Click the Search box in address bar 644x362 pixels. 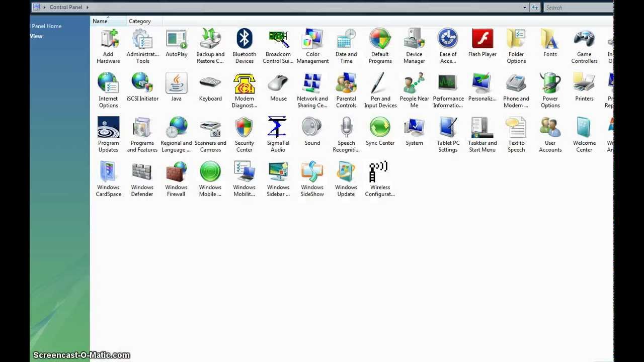tap(579, 8)
